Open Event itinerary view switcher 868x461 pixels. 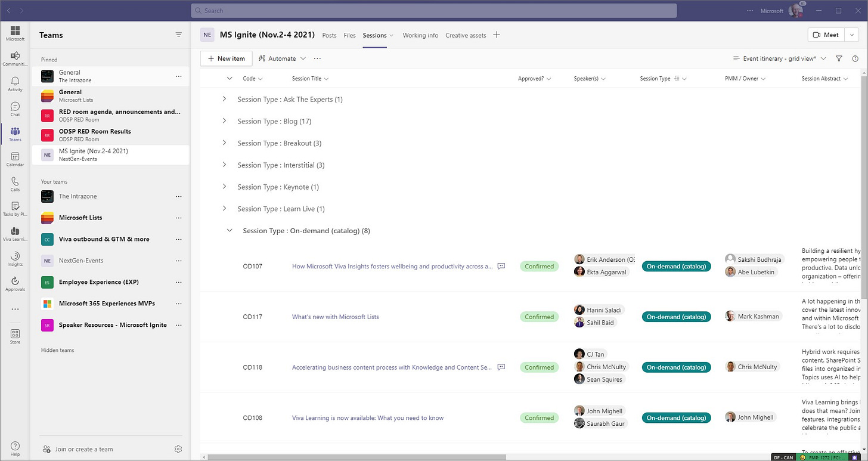point(779,58)
